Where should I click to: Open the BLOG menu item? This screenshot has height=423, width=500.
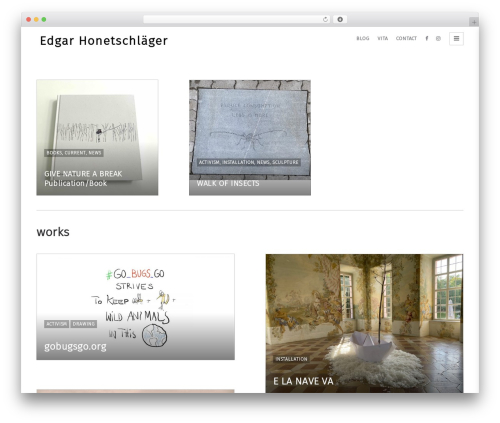363,38
